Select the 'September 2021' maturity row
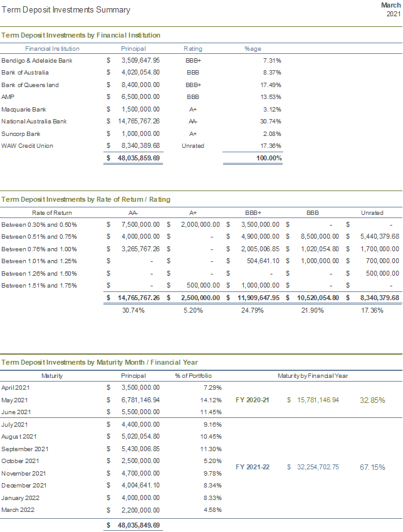The height and width of the screenshot is (532, 403). (25, 449)
